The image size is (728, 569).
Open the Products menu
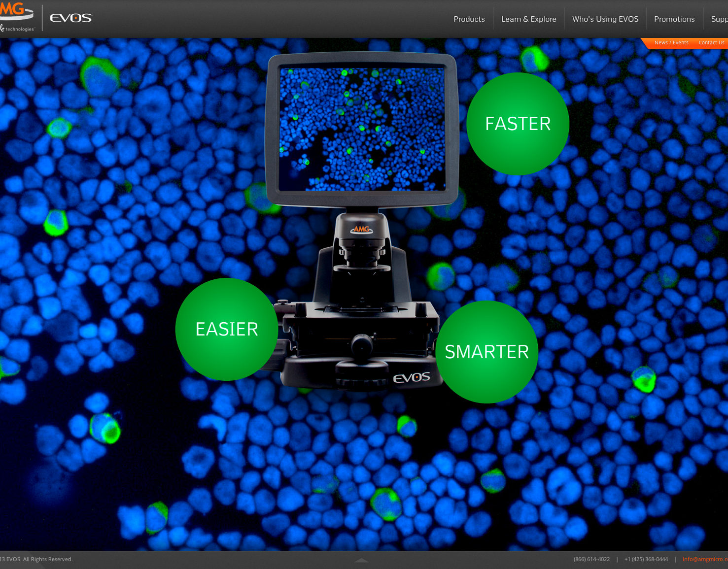click(x=469, y=19)
